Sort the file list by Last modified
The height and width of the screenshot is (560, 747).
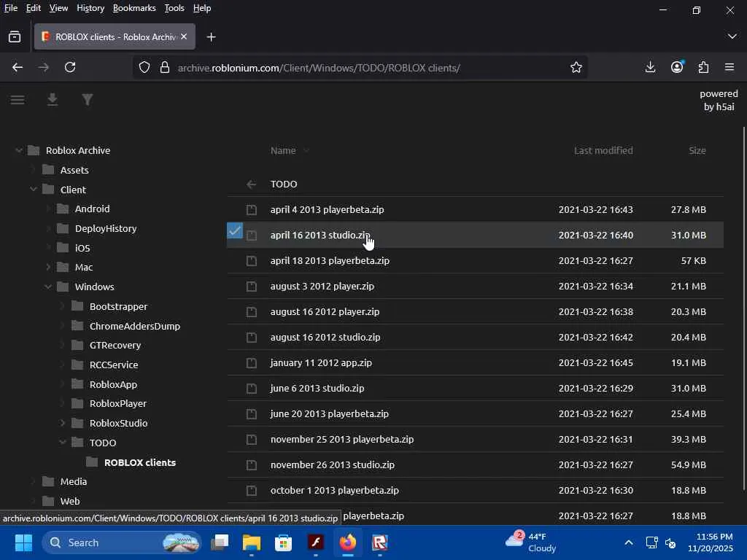[x=603, y=150]
